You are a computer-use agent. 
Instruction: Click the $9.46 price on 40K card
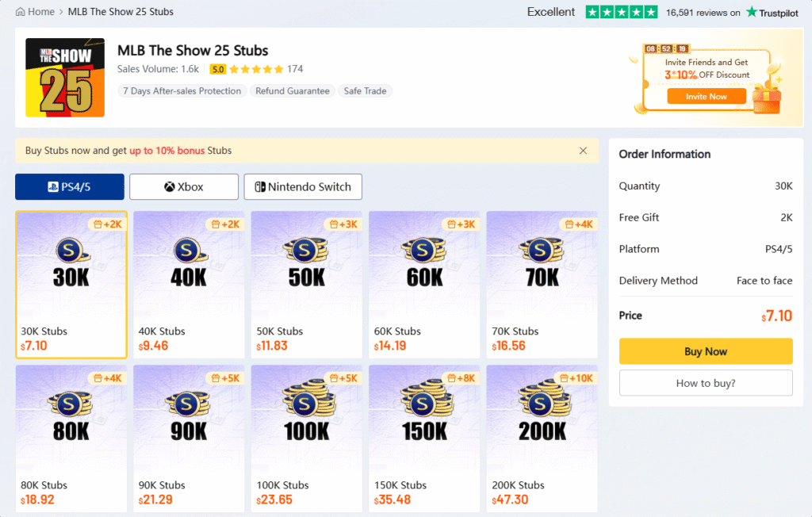(x=153, y=346)
